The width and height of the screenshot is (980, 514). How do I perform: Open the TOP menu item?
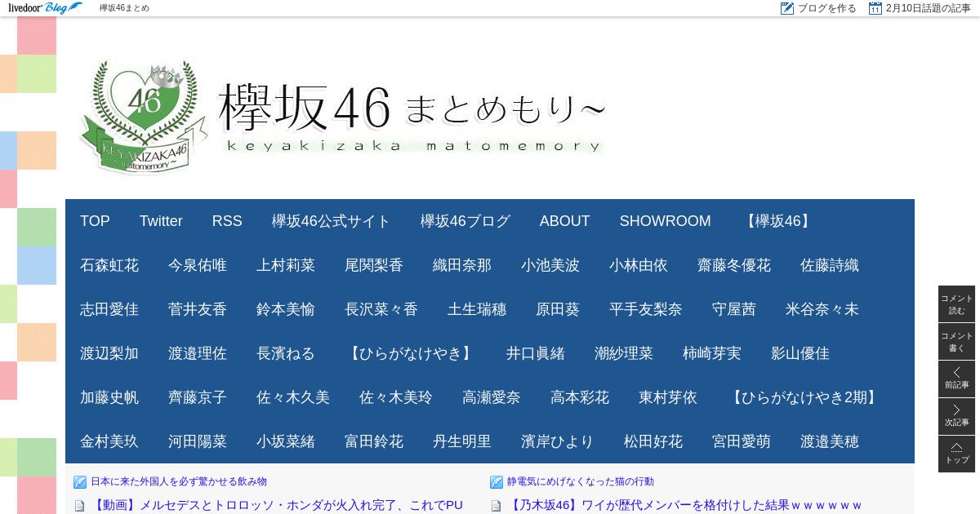[x=95, y=221]
